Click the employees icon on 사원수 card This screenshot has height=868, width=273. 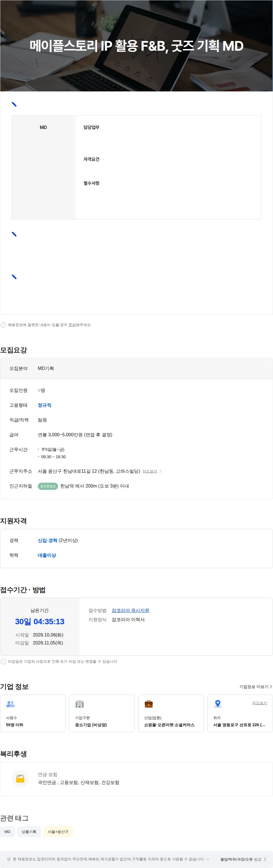coord(11,704)
